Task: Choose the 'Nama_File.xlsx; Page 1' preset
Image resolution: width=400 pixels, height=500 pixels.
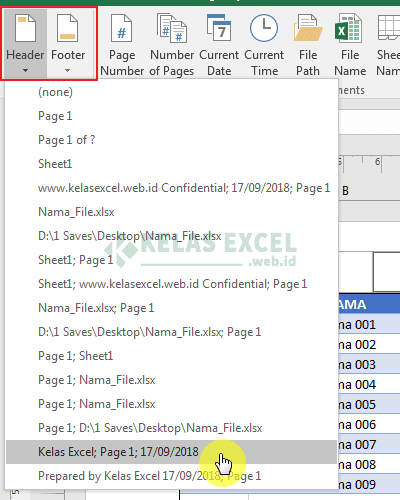Action: coord(172,308)
